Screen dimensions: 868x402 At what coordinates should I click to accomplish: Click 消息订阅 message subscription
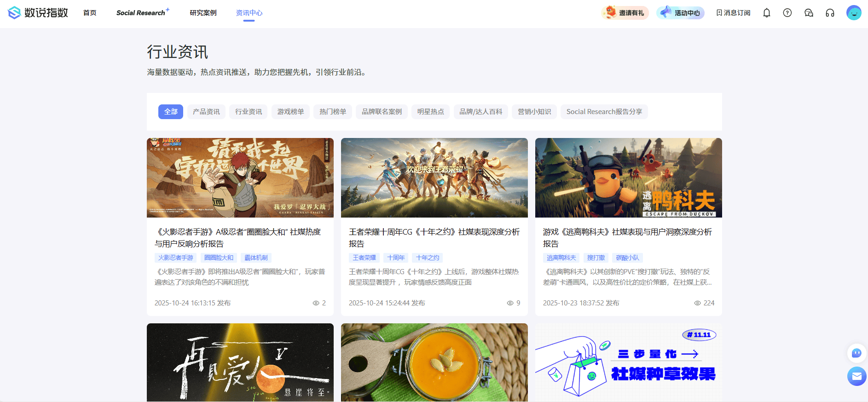tap(733, 13)
